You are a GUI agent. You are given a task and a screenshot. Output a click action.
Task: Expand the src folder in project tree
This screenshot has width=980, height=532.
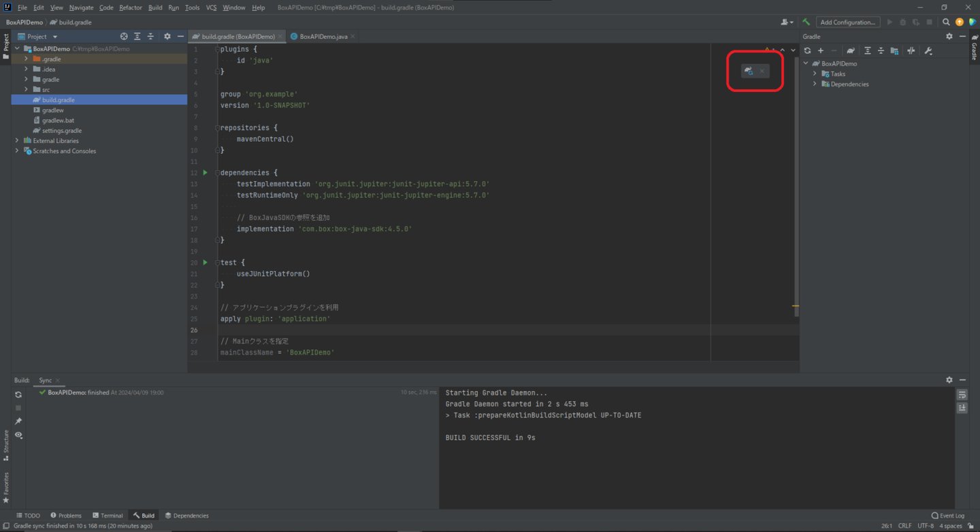click(27, 89)
